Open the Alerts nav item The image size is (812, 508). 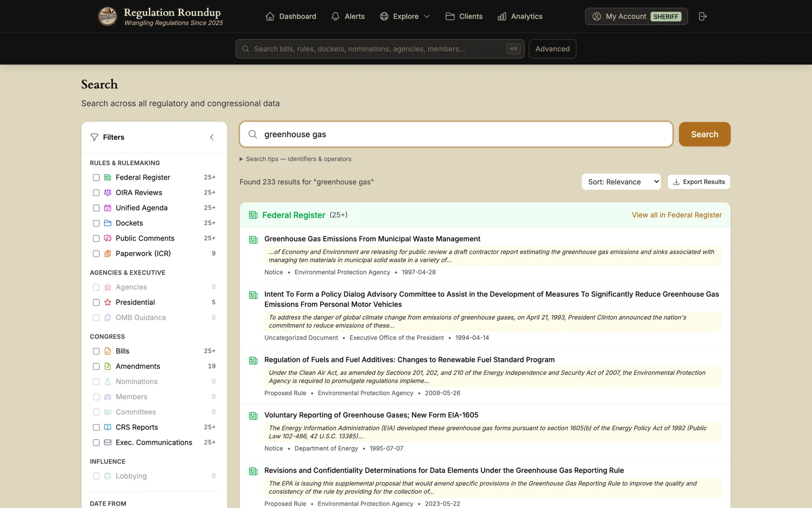(348, 16)
